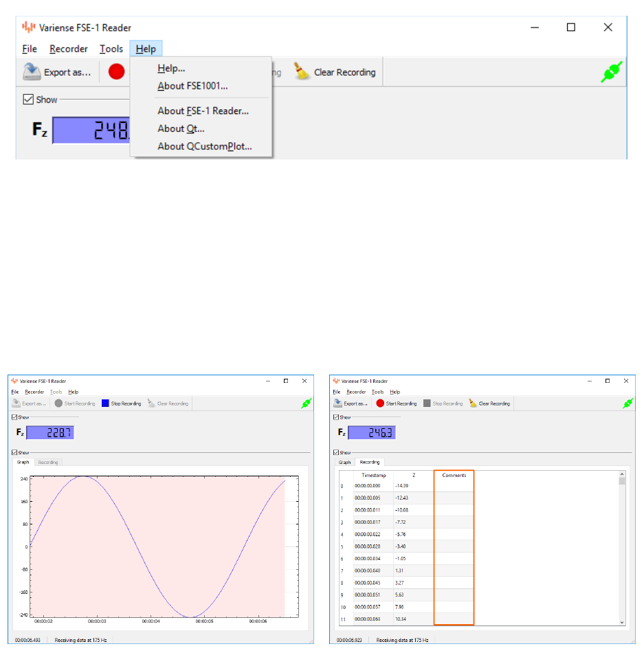Image resolution: width=644 pixels, height=653 pixels.
Task: Click the Z column header
Action: click(414, 475)
